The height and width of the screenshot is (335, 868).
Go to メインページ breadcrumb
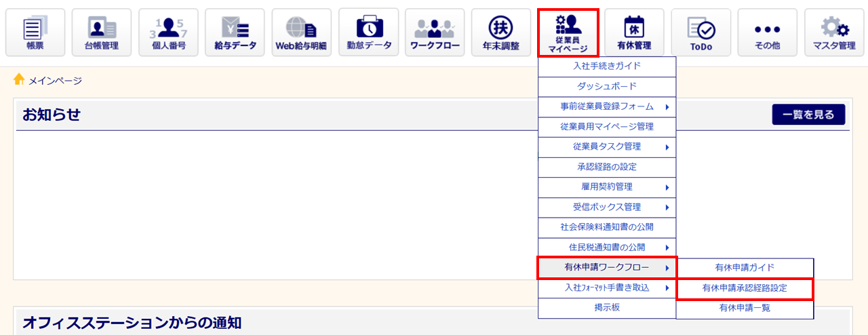point(55,81)
